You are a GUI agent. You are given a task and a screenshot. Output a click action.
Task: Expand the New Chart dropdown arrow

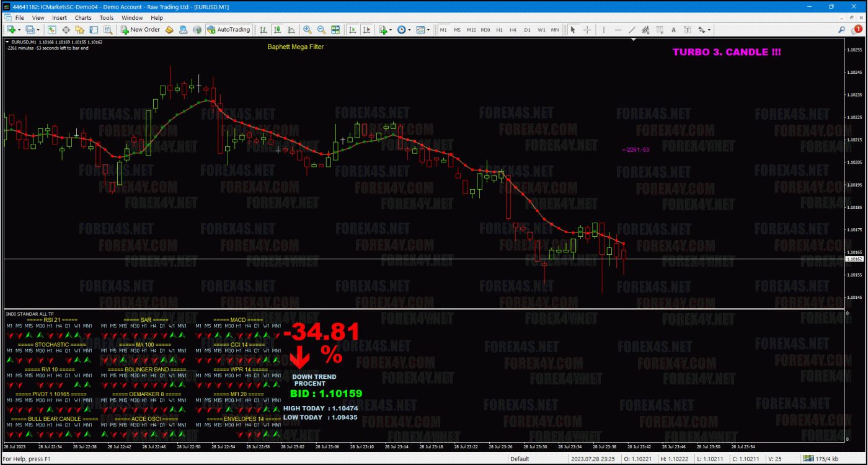[x=20, y=30]
